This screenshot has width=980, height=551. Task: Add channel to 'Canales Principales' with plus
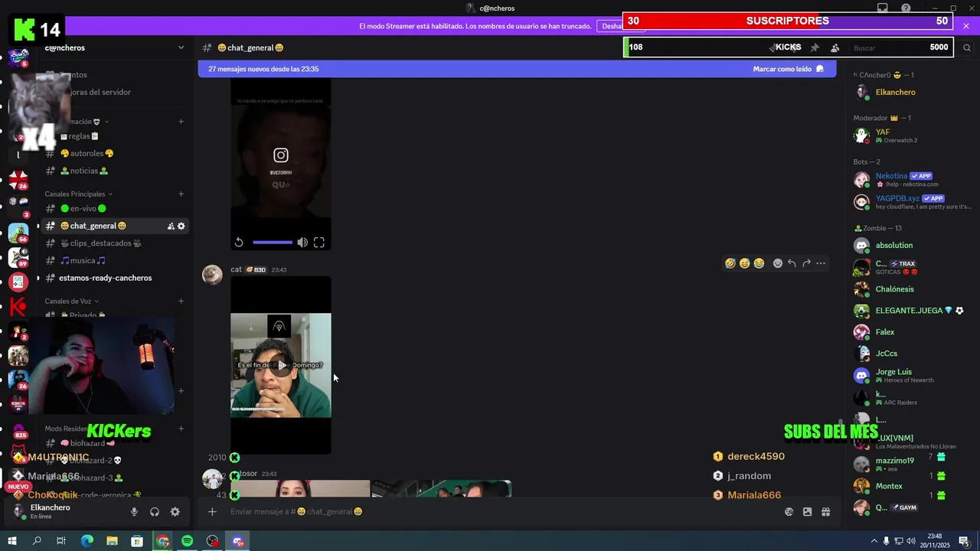[x=181, y=194]
